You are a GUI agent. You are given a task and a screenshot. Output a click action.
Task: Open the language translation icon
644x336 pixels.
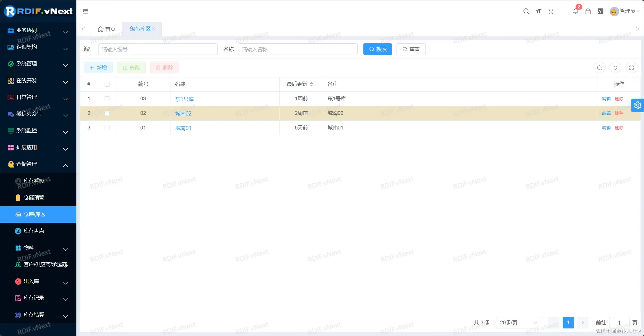click(600, 11)
